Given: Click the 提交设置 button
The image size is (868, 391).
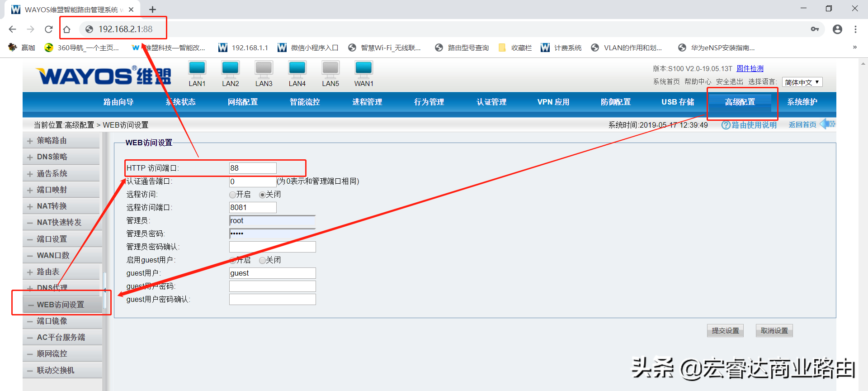Looking at the screenshot, I should point(725,331).
